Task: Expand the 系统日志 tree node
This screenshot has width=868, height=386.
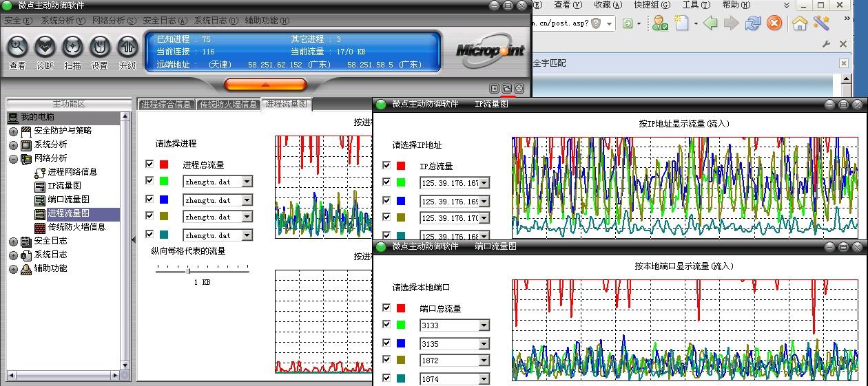Action: coord(13,255)
